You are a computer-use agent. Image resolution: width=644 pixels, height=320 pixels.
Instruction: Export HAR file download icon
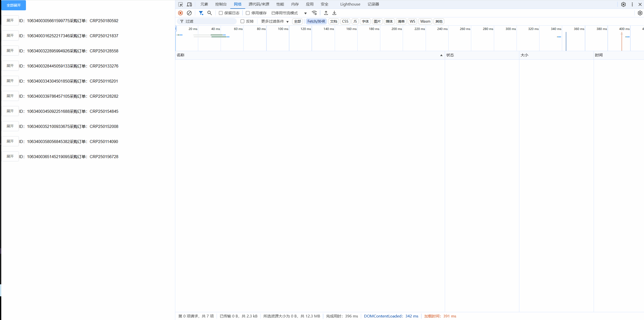point(334,13)
